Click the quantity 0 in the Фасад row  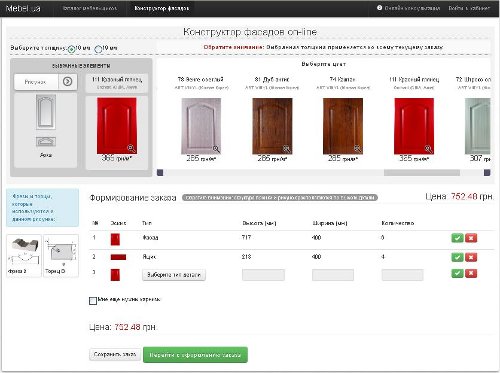383,238
